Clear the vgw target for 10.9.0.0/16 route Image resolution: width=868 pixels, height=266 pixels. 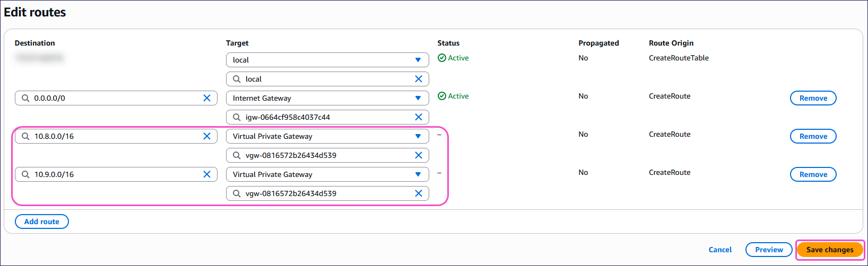tap(419, 193)
